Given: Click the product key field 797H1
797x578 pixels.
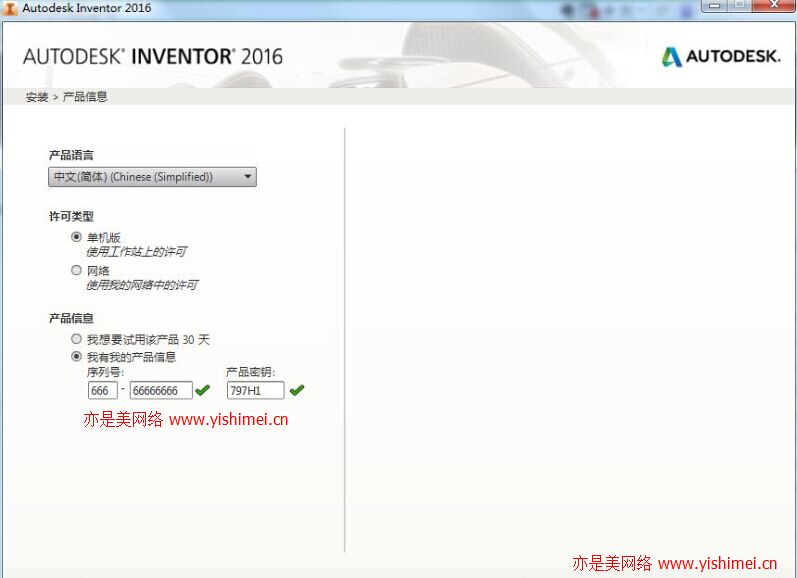Looking at the screenshot, I should [255, 390].
